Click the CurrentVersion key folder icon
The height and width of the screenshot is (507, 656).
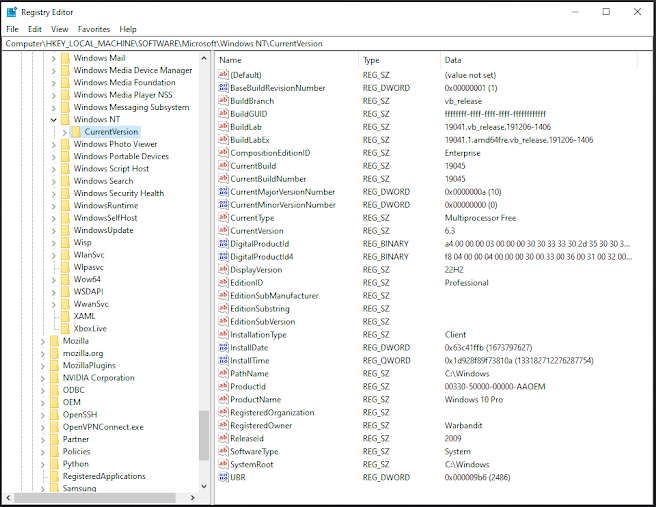[76, 132]
